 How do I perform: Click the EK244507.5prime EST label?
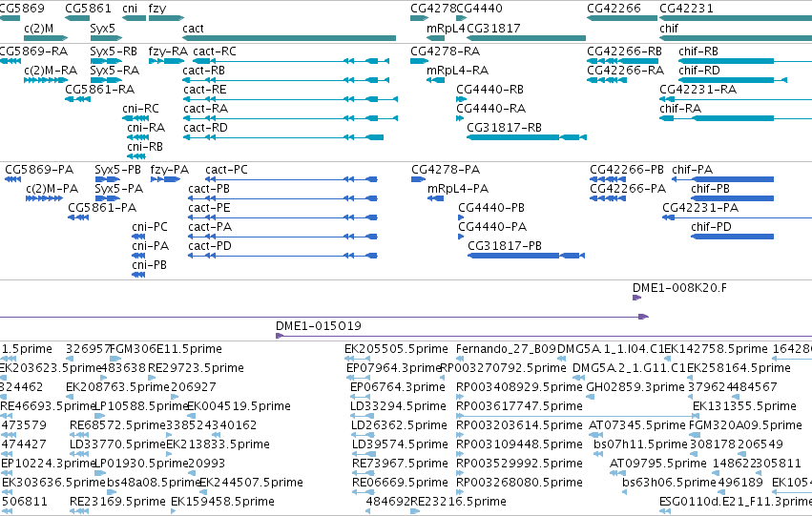click(251, 483)
